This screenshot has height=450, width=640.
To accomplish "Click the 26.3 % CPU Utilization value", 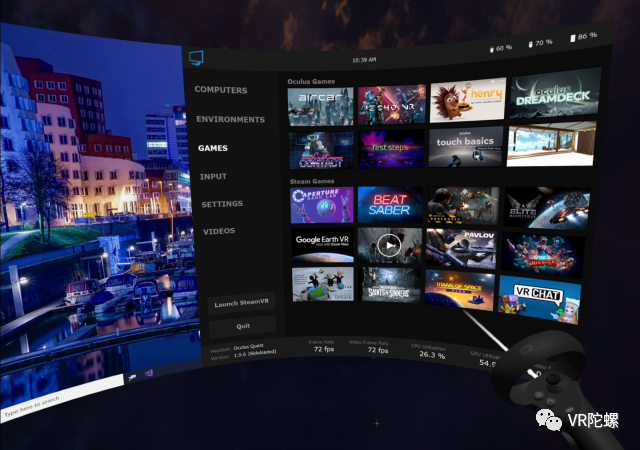I will pos(432,355).
